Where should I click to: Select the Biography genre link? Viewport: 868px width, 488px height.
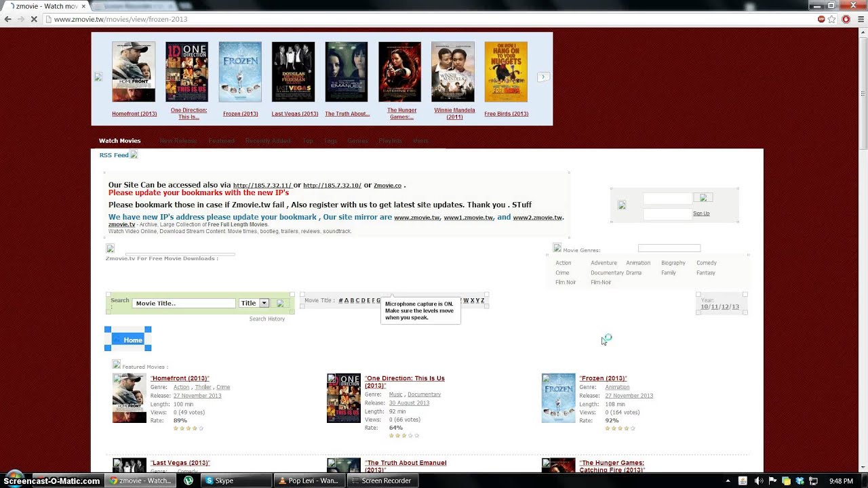673,263
